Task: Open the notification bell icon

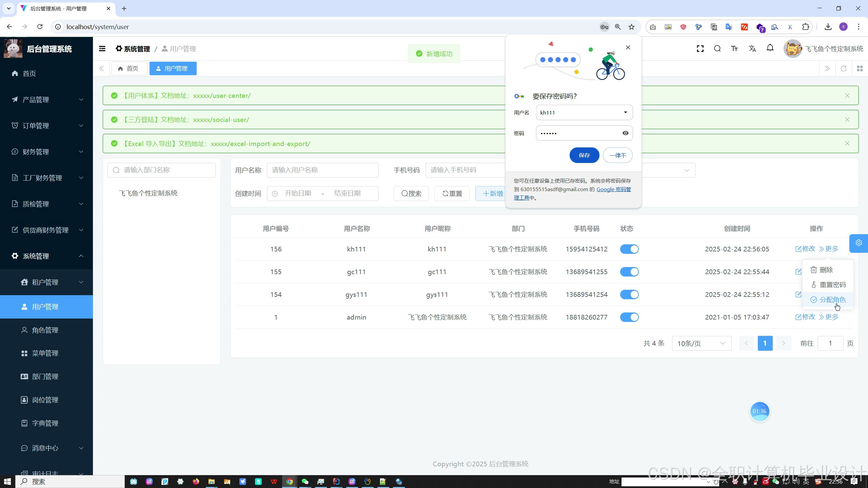Action: pyautogui.click(x=770, y=48)
